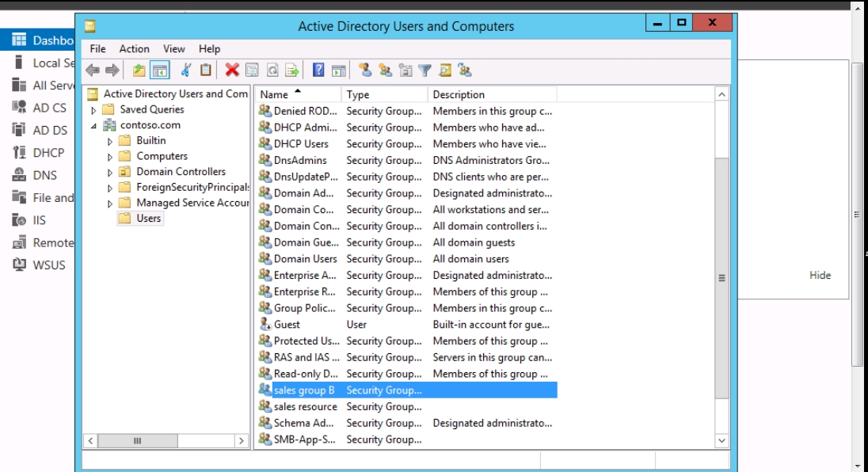Screen dimensions: 868x472
Task: Click the tree pane's scroll right arrow
Action: [242, 441]
